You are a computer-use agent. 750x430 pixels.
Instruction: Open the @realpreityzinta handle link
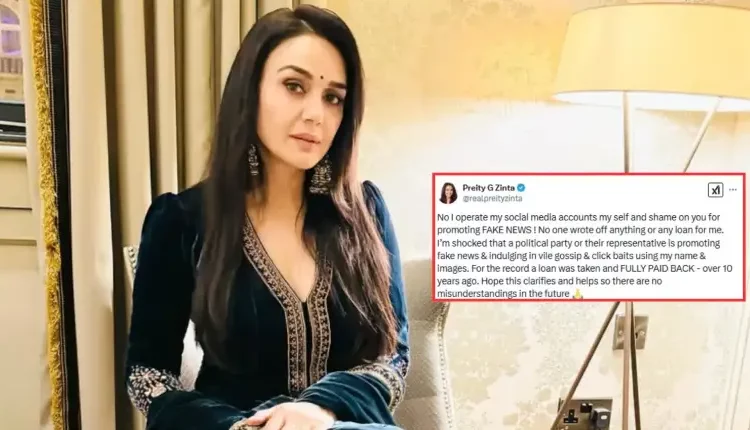click(x=492, y=198)
